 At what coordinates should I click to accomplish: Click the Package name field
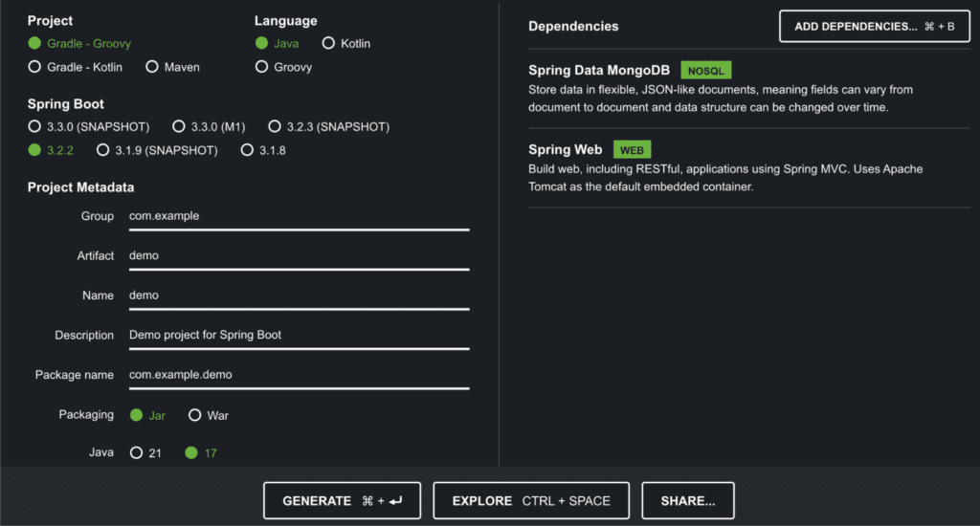tap(298, 375)
